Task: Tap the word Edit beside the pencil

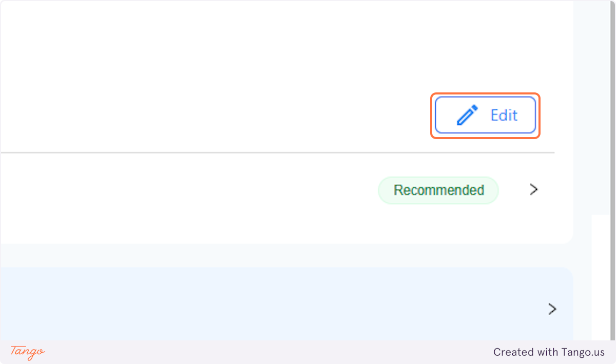Action: (504, 115)
